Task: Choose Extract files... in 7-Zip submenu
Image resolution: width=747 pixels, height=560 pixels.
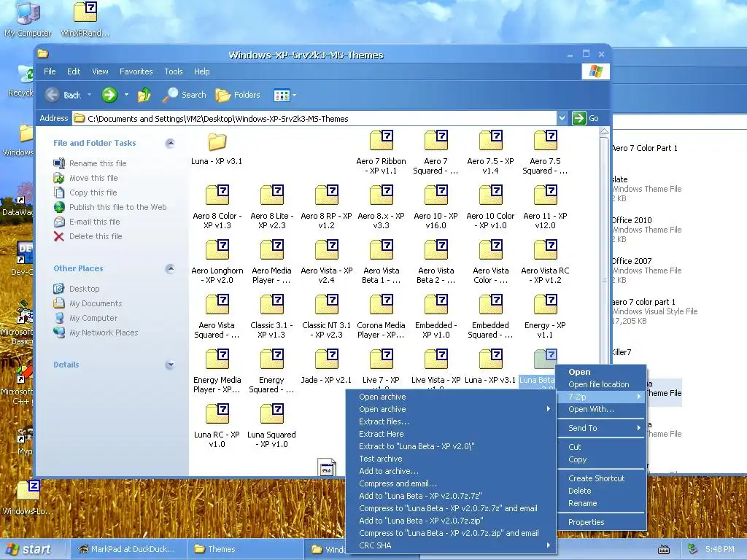Action: (451, 421)
